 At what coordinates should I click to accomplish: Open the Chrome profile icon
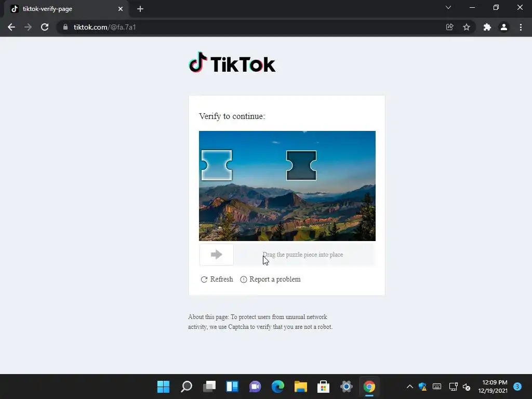[x=504, y=27]
